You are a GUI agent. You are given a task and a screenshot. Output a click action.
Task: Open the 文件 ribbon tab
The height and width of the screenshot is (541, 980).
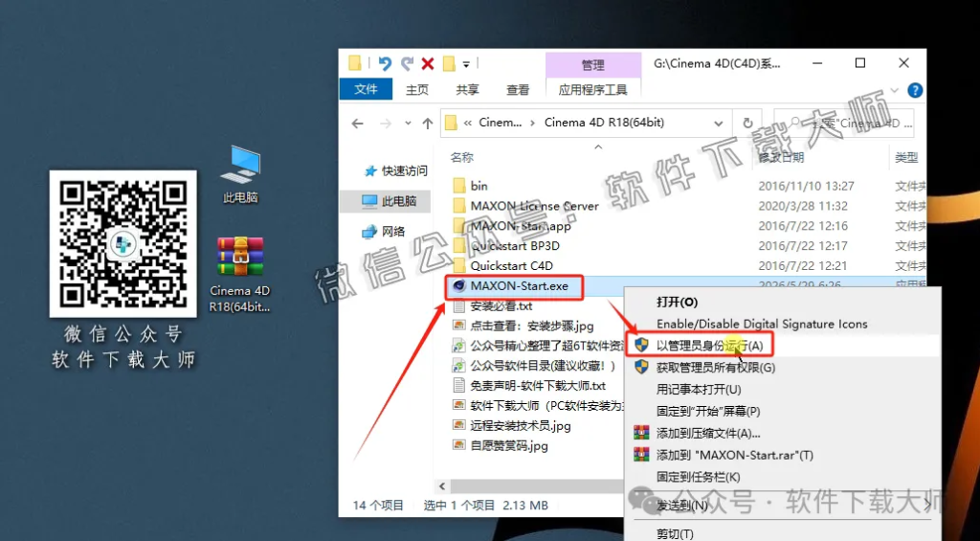(366, 89)
